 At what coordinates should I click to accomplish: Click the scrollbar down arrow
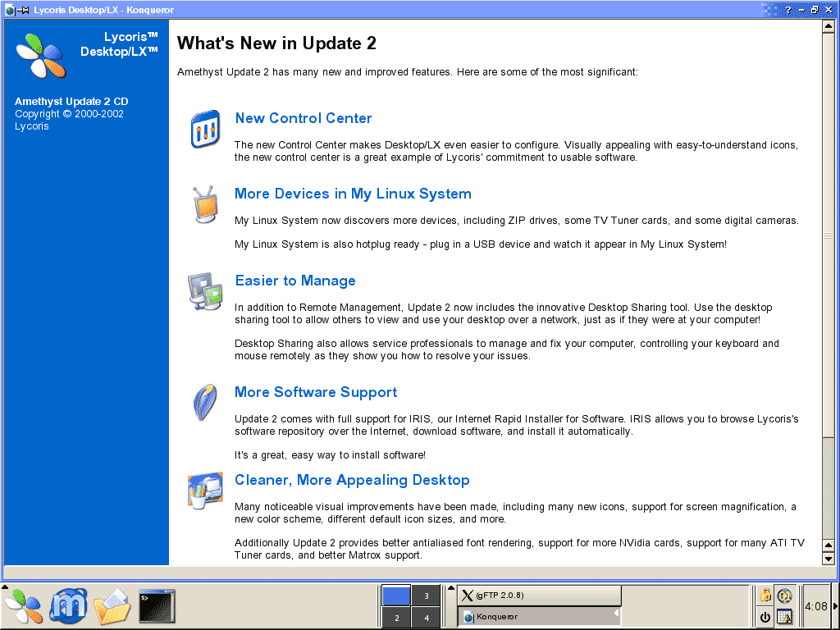coord(828,559)
